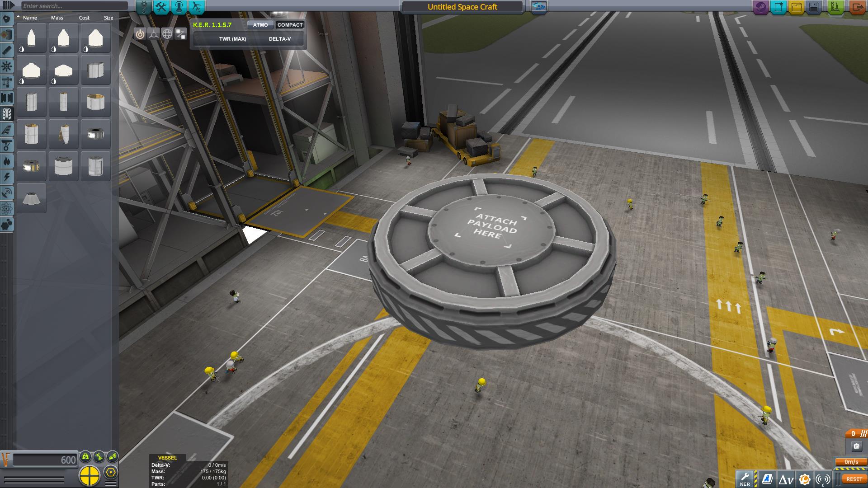Image resolution: width=868 pixels, height=488 pixels.
Task: Open the Aerodynamics part category
Action: click(x=7, y=130)
